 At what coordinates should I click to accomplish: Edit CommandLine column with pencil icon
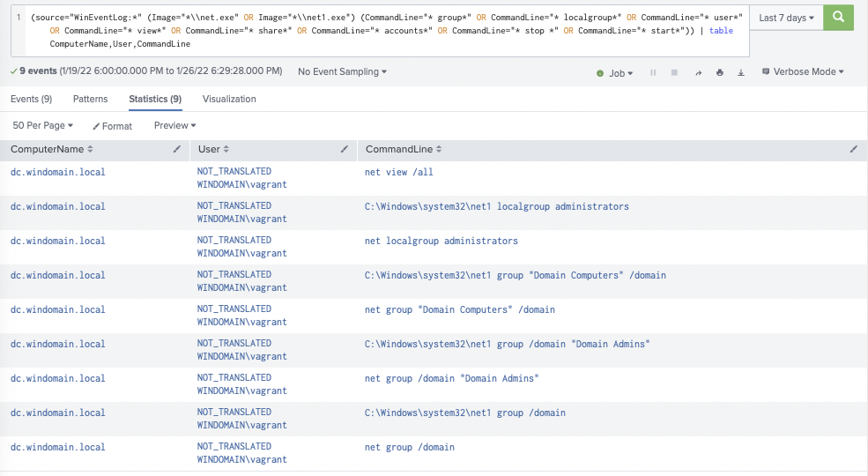[854, 149]
